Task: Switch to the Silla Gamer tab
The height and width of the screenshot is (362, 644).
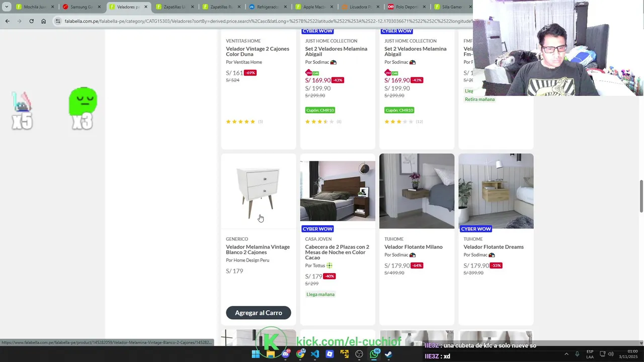Action: pos(451,7)
